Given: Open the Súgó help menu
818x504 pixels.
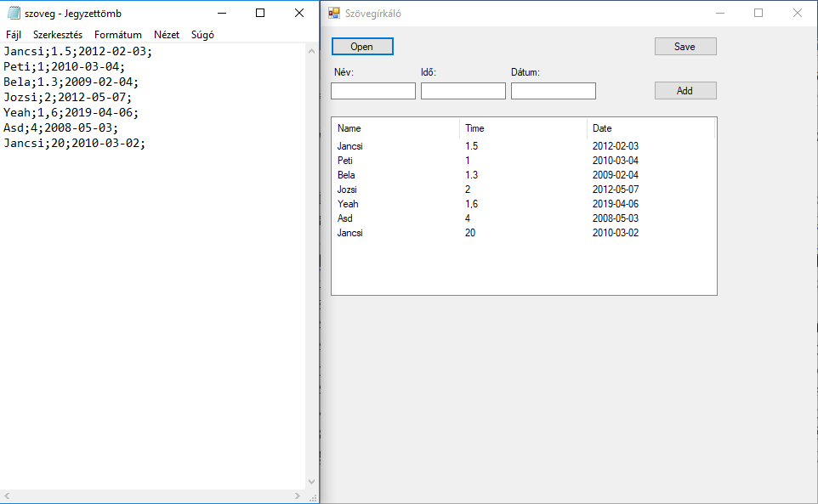Looking at the screenshot, I should click(x=202, y=35).
